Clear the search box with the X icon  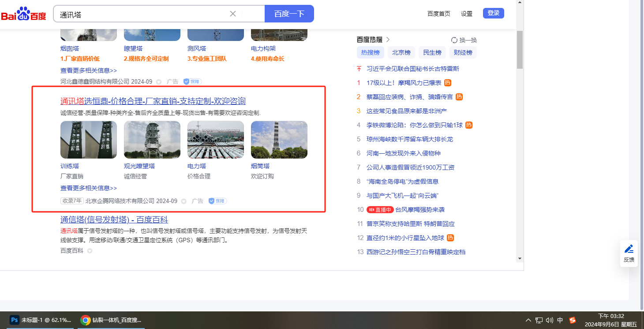[x=233, y=14]
